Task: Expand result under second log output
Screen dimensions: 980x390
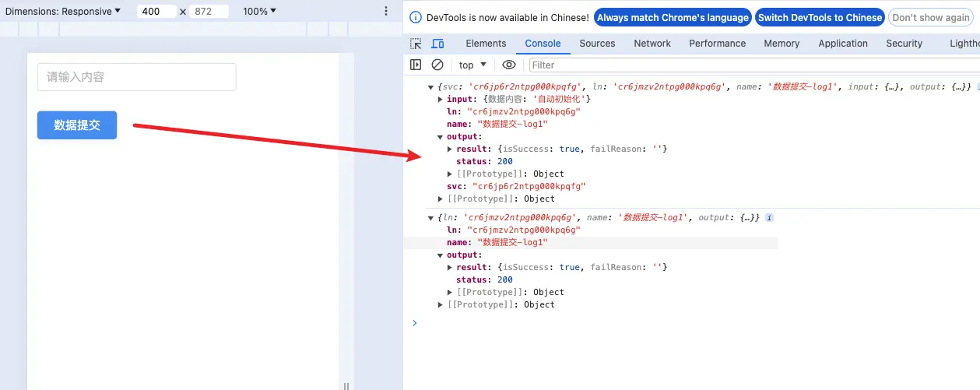Action: 450,267
